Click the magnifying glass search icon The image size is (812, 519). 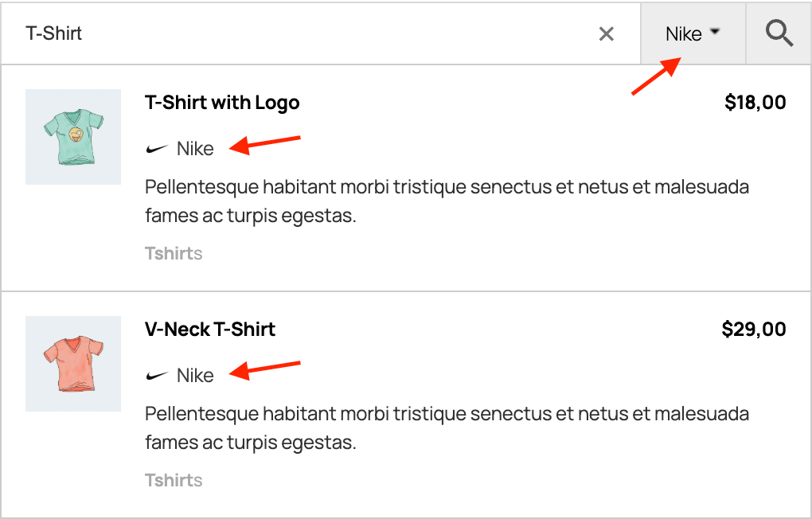(779, 33)
